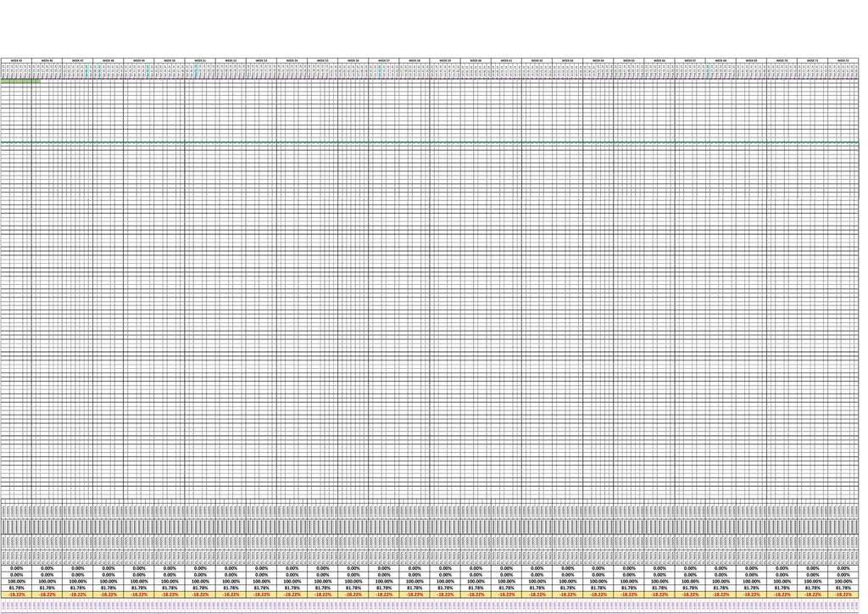The width and height of the screenshot is (868, 614).
Task: Pick the WEEK 50 header cell
Action: pyautogui.click(x=170, y=60)
